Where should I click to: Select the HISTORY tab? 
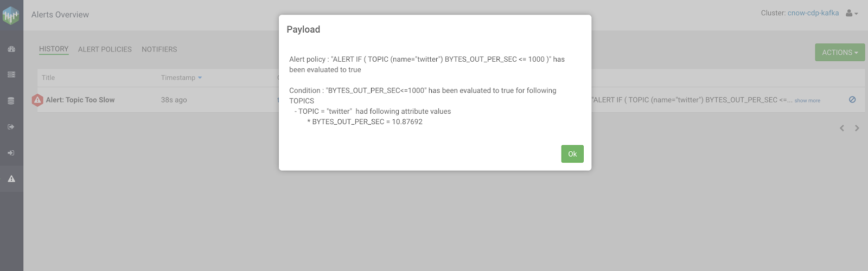54,49
